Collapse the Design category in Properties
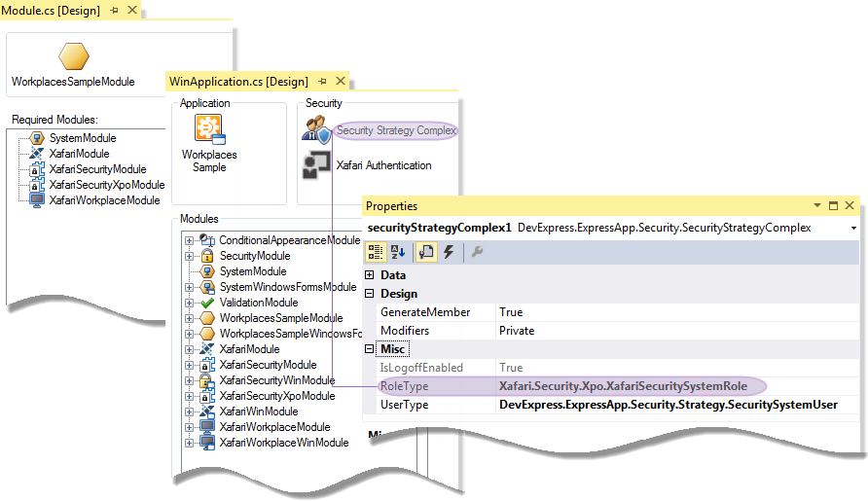This screenshot has width=868, height=501. click(369, 294)
